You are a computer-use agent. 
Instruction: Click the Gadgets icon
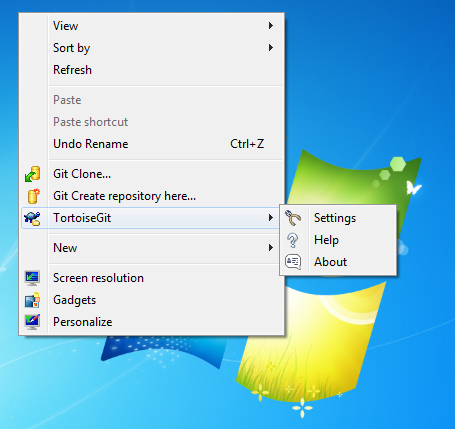[x=33, y=300]
